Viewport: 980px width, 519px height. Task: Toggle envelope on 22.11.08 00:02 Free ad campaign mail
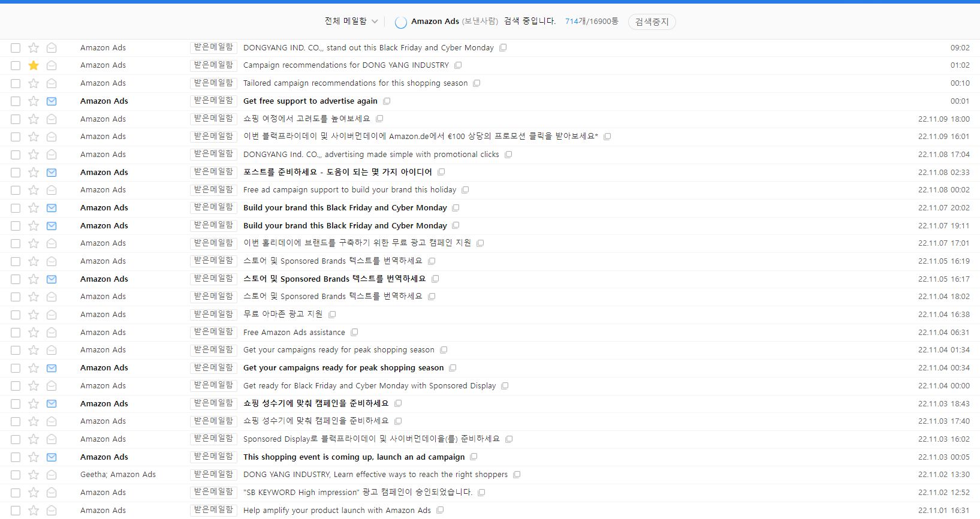coord(52,190)
